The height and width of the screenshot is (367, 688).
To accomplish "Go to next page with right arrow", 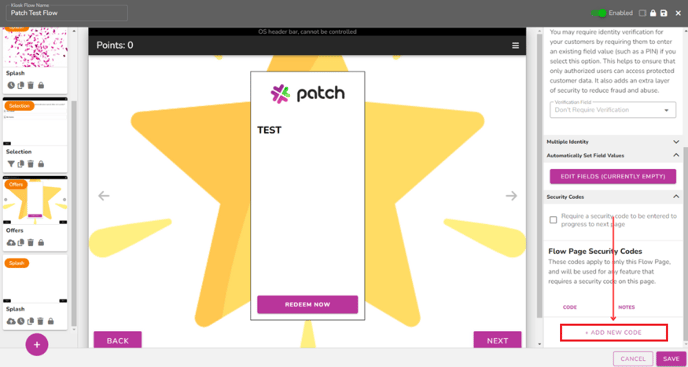I will tap(511, 195).
